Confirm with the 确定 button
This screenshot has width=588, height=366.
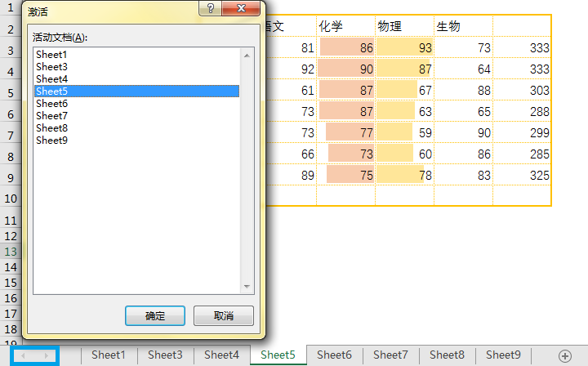pyautogui.click(x=155, y=315)
